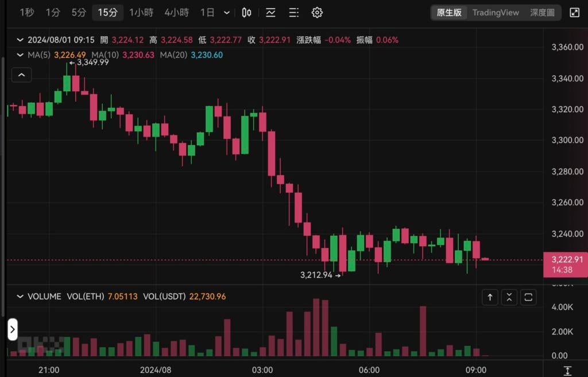Open the candlestick chart type selector

pos(247,13)
